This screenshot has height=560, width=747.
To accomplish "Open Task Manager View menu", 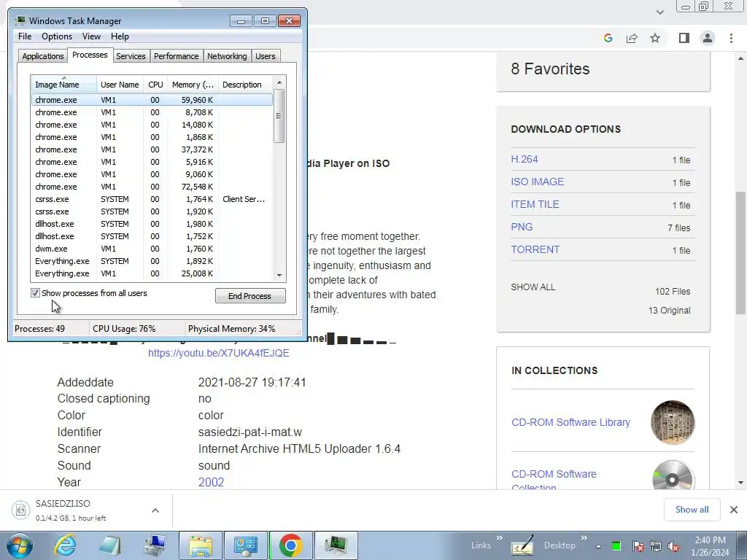I will tap(91, 36).
